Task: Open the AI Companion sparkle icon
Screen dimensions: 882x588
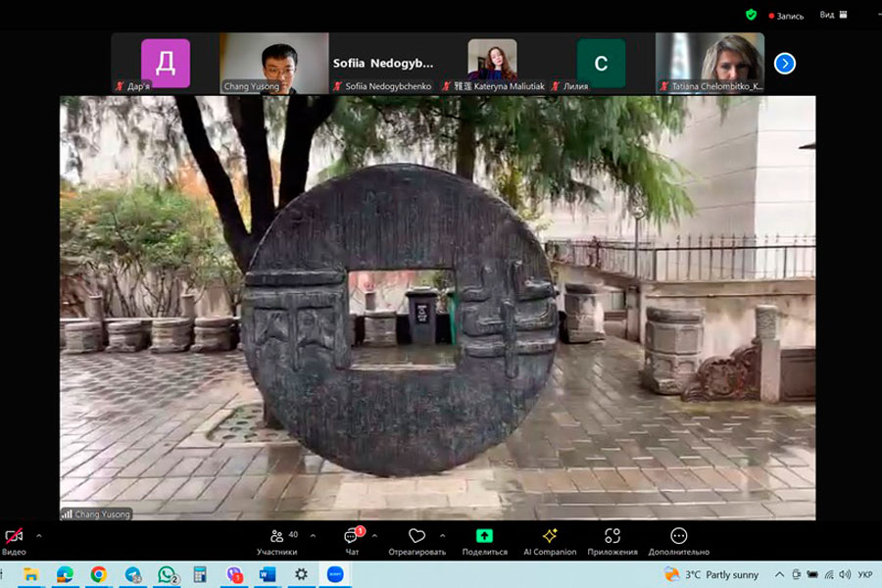Action: [550, 536]
